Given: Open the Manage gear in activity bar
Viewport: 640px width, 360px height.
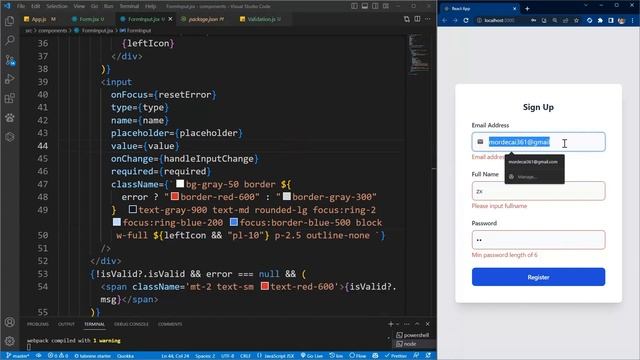Looking at the screenshot, I should tap(10, 340).
